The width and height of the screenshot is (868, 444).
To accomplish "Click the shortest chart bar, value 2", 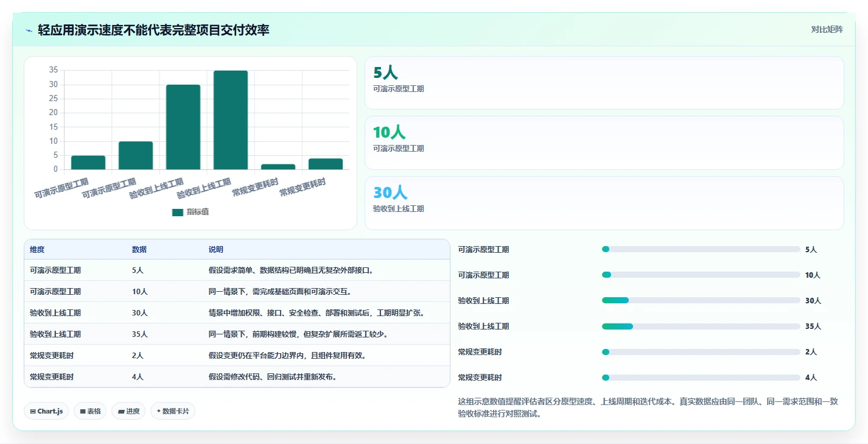I will (278, 166).
